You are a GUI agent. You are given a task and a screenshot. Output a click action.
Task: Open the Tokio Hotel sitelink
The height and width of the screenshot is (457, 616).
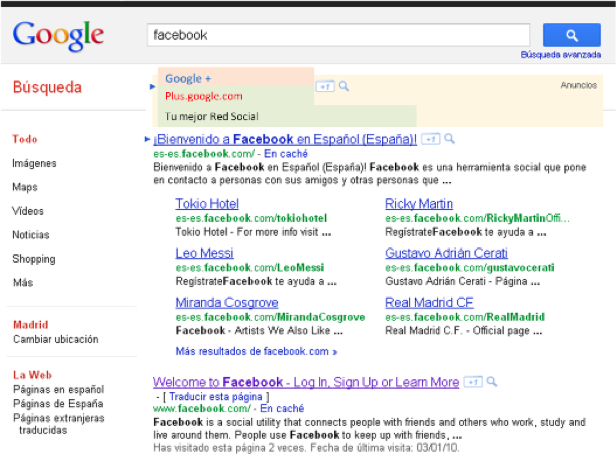(207, 204)
